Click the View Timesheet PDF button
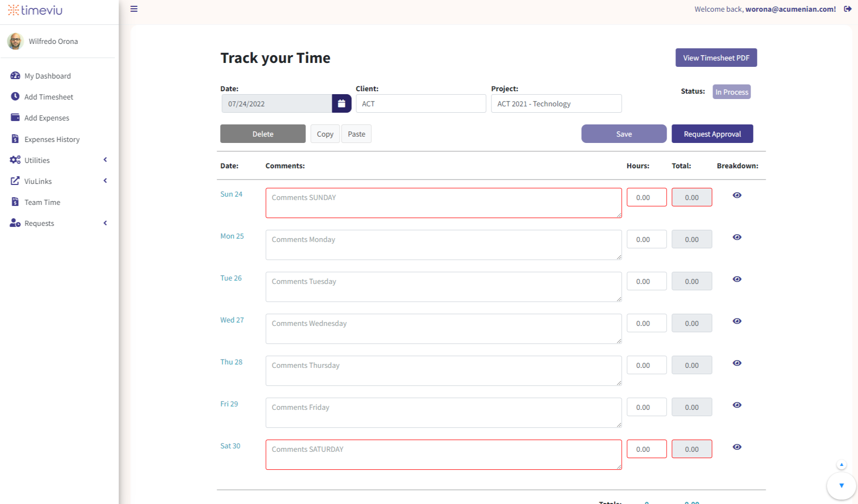The width and height of the screenshot is (858, 504). pos(715,58)
